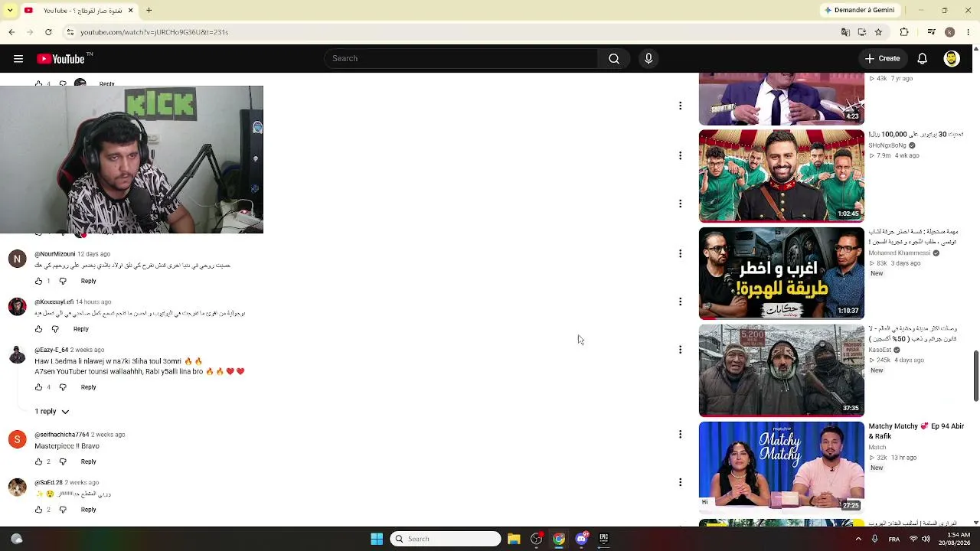This screenshot has height=551, width=980.
Task: Click the translate page icon
Action: pyautogui.click(x=845, y=32)
